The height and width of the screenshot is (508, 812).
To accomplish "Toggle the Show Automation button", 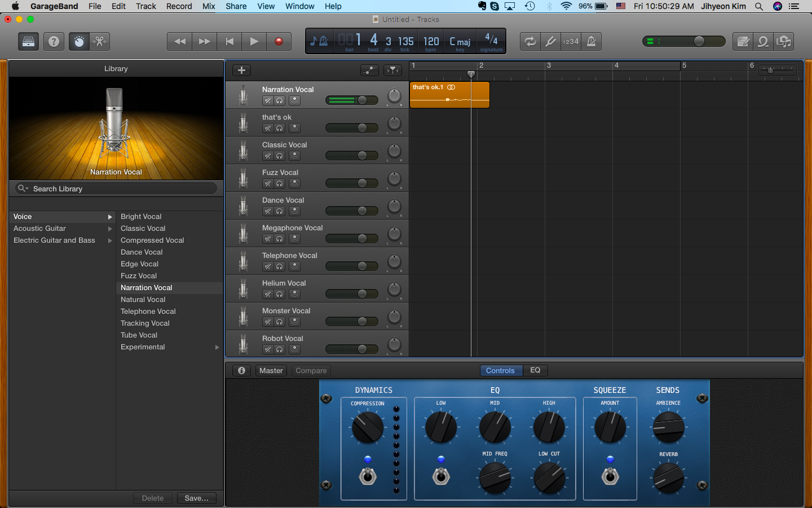I will pos(369,71).
